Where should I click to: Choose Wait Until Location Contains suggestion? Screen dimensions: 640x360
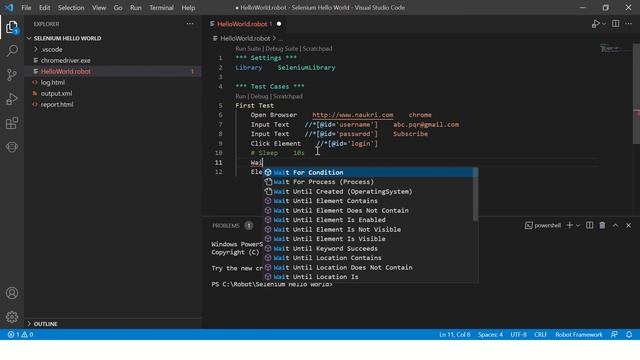pos(369,258)
